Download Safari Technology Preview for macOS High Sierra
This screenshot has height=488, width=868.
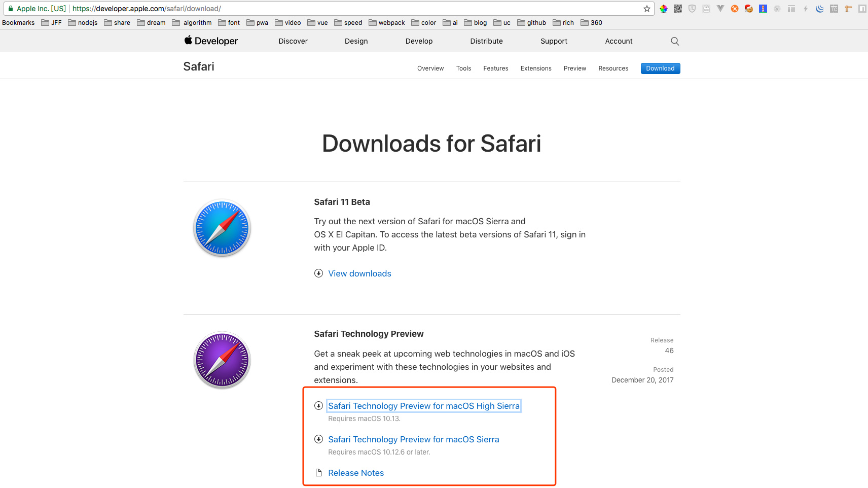[x=424, y=406]
